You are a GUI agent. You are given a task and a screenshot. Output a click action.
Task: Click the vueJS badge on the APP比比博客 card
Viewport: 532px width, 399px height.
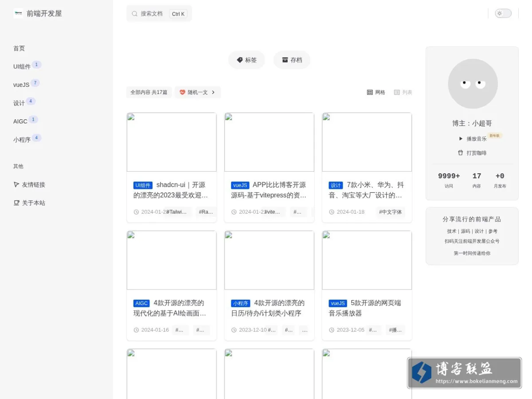pos(240,185)
